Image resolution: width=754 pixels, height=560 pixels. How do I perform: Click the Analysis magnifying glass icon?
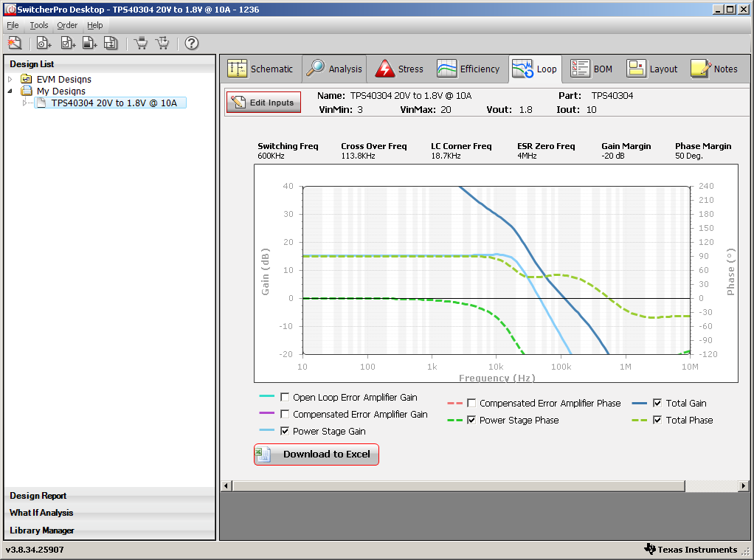[316, 69]
